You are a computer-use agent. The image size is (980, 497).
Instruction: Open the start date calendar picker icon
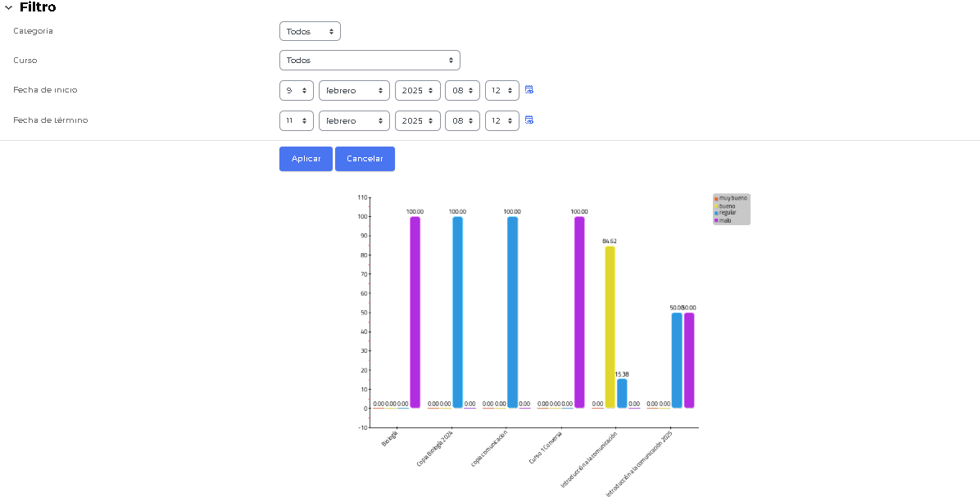tap(529, 90)
